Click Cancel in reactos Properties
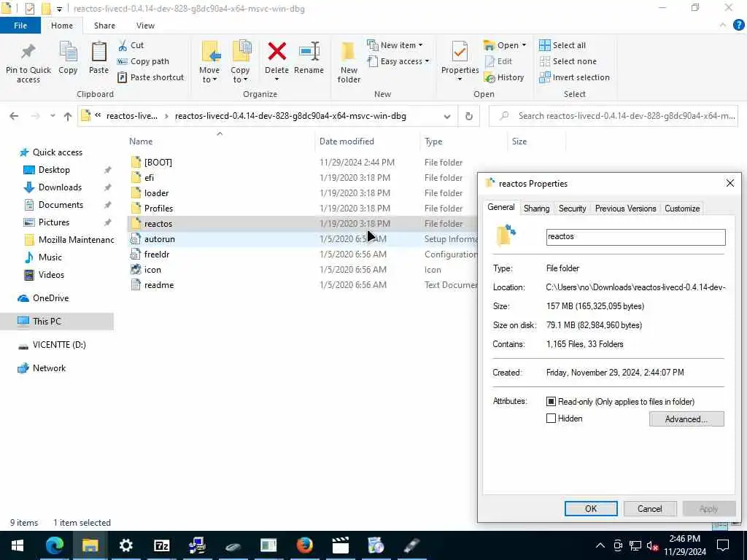This screenshot has height=560, width=747. (650, 508)
